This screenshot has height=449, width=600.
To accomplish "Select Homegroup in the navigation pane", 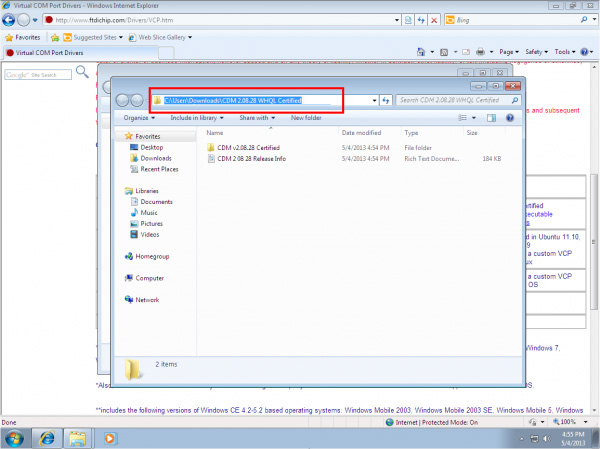I will click(x=152, y=256).
